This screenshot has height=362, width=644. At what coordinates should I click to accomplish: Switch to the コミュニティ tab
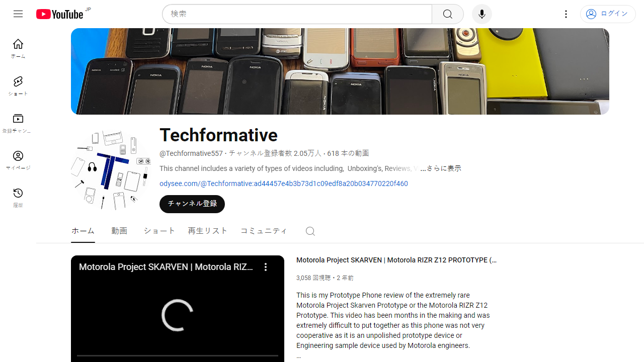[264, 231]
